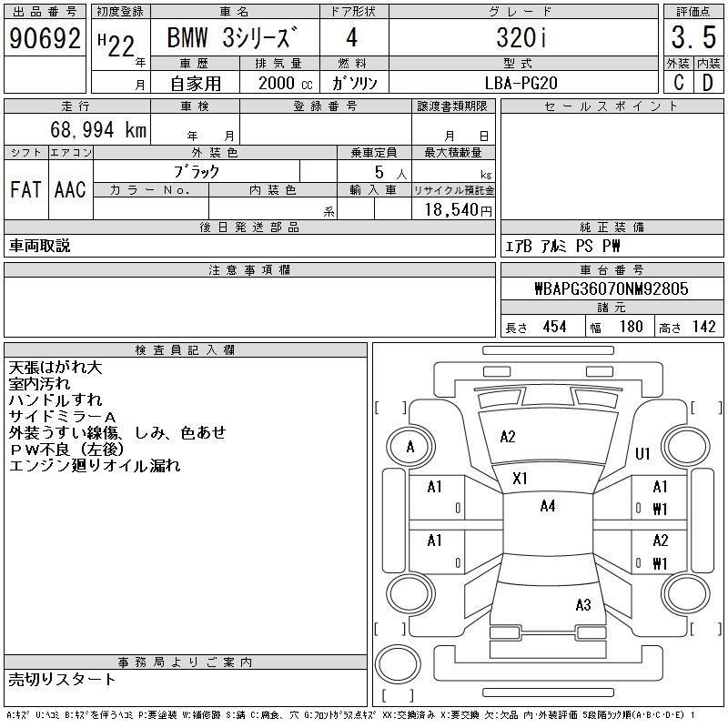Click the car name BMW 3シリーズ

tap(232, 37)
